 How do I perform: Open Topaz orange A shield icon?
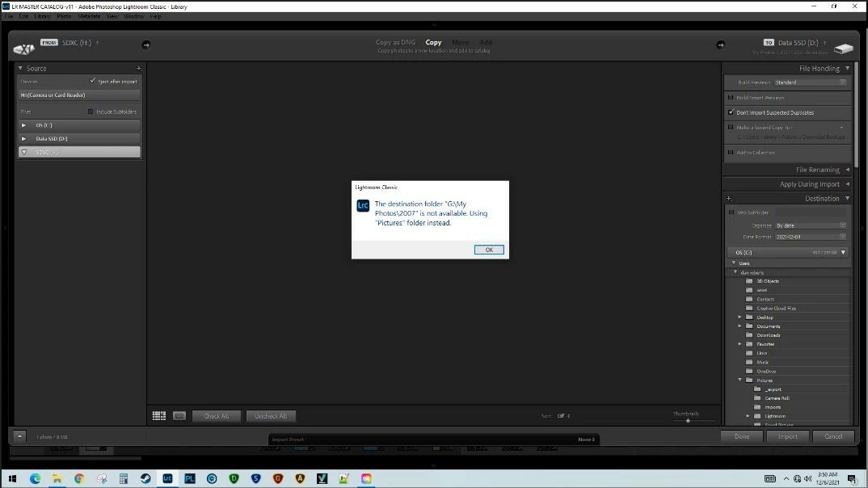(300, 478)
